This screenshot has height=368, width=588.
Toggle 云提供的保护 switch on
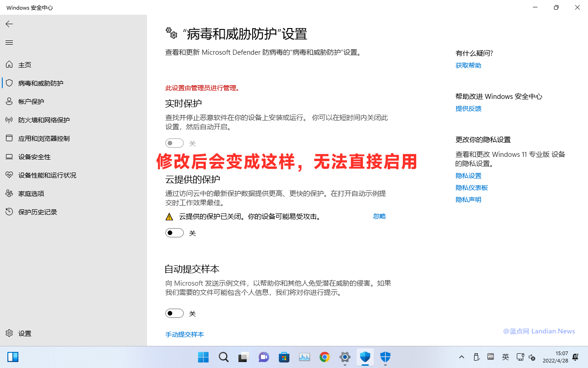(175, 233)
